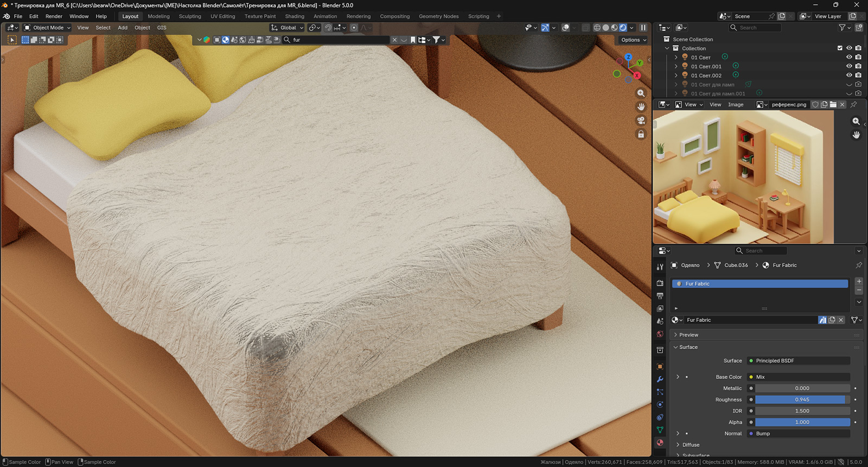Pause viewport render with pause icon

pyautogui.click(x=643, y=28)
